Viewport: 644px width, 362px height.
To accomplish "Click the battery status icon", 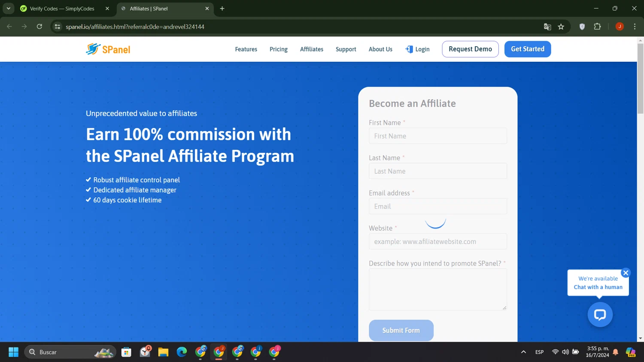I will (x=576, y=352).
